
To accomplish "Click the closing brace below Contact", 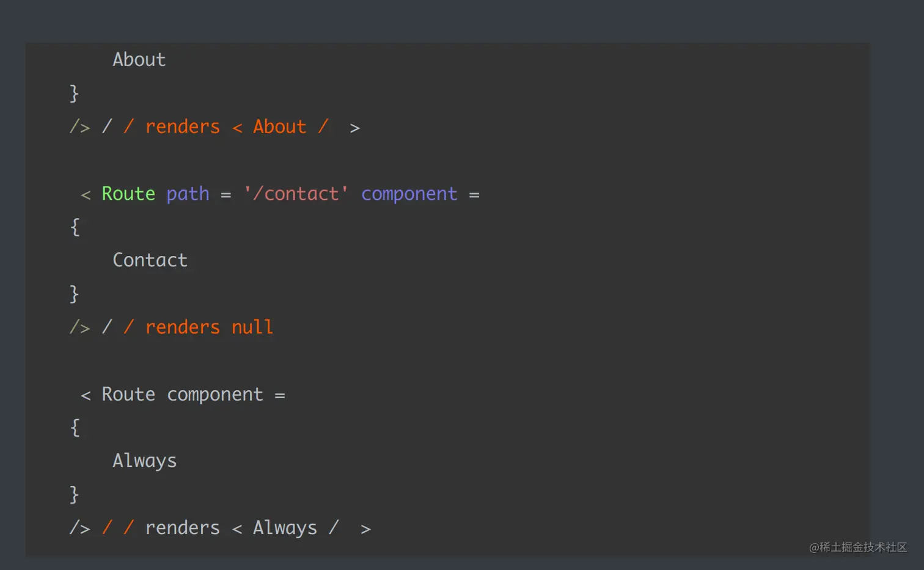I will (75, 294).
